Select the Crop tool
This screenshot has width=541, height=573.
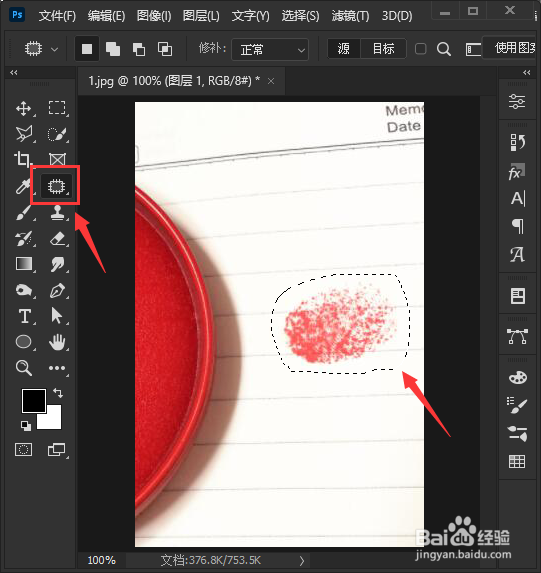click(x=23, y=160)
